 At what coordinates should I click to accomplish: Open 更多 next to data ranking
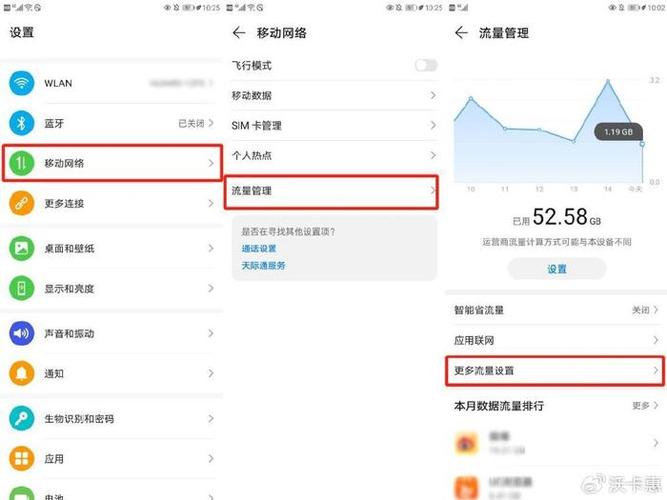pyautogui.click(x=645, y=406)
